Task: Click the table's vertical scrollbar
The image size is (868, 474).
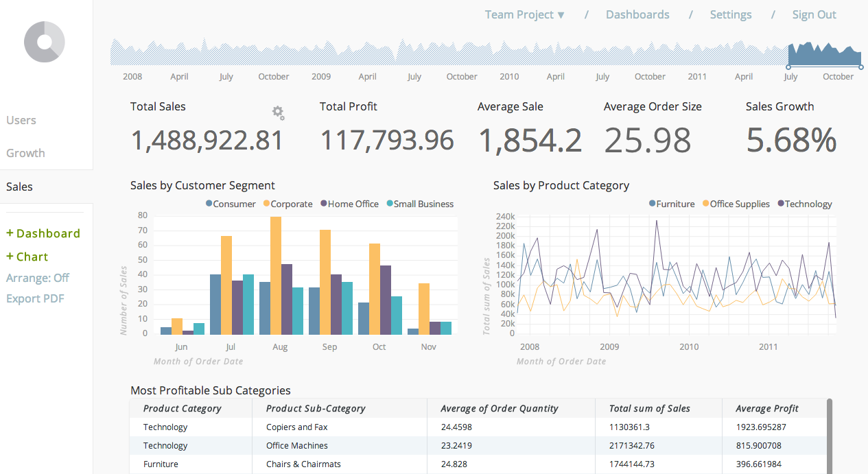Action: point(829,436)
